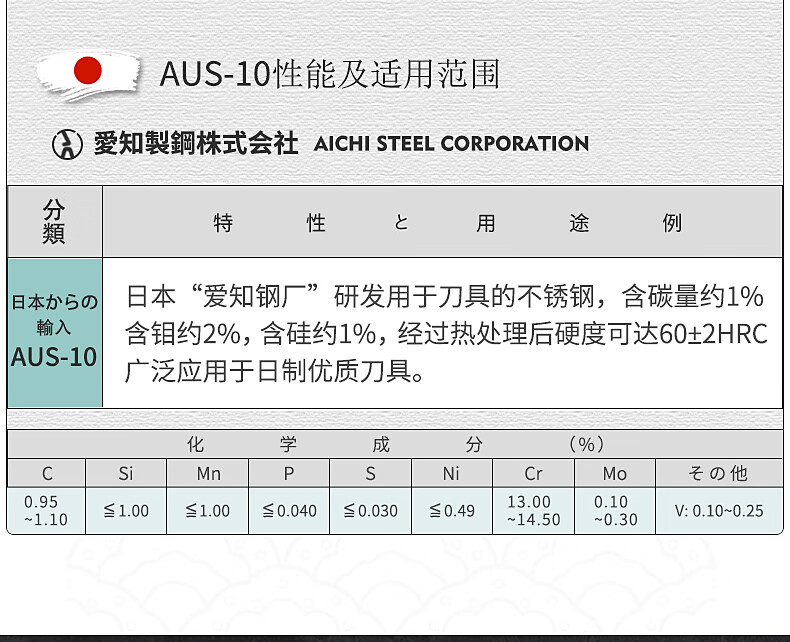Click the '日本からの輸入' label

(x=54, y=315)
